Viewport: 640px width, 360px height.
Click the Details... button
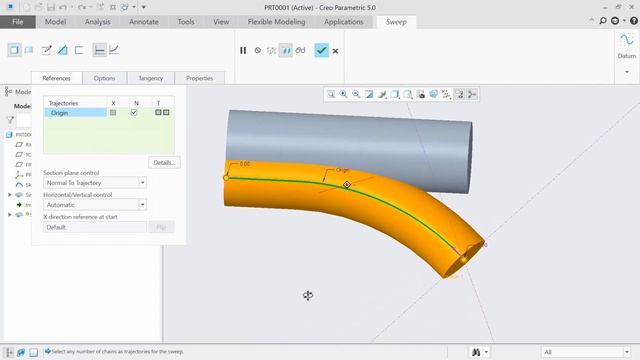tap(164, 162)
